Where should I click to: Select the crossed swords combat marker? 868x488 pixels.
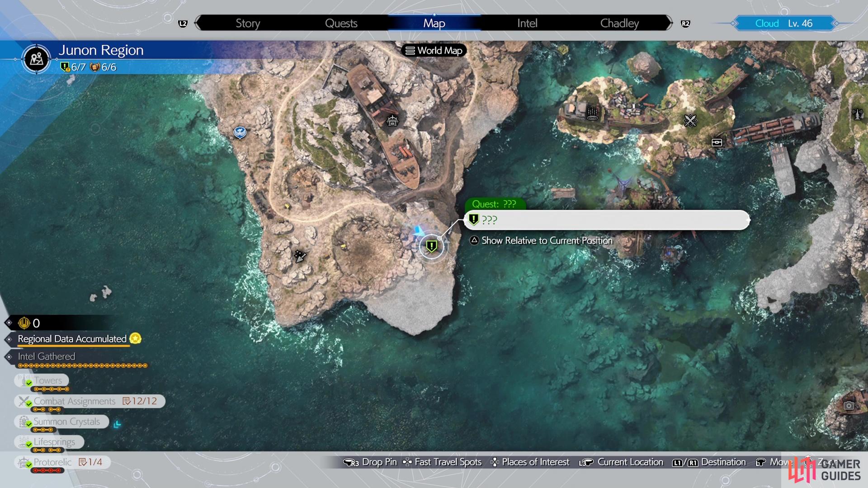[x=690, y=120]
